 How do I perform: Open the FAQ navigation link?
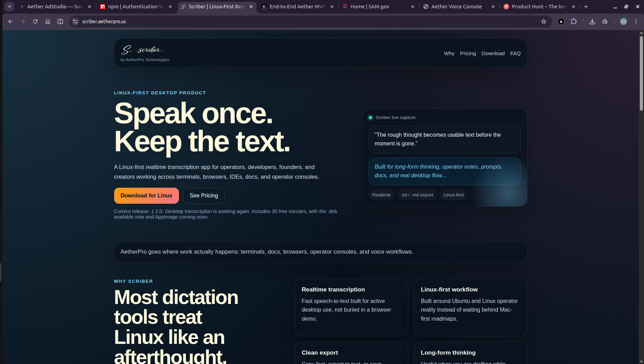coord(515,53)
